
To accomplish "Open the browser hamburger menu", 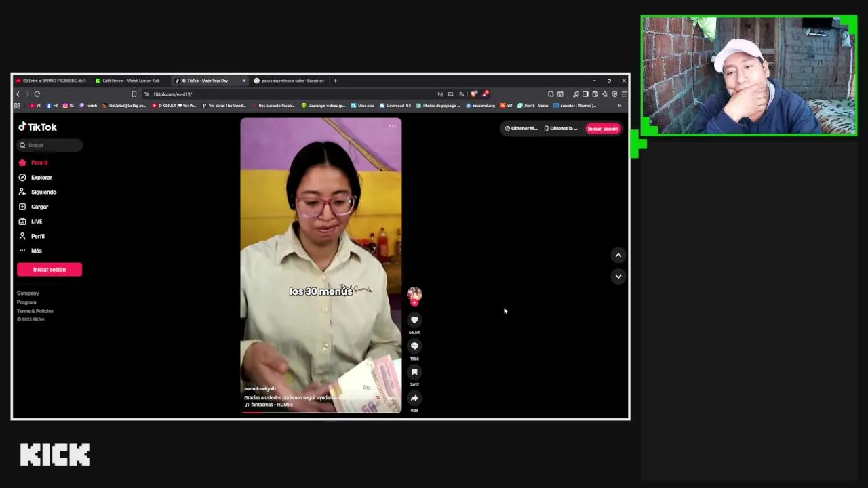I will tap(624, 94).
